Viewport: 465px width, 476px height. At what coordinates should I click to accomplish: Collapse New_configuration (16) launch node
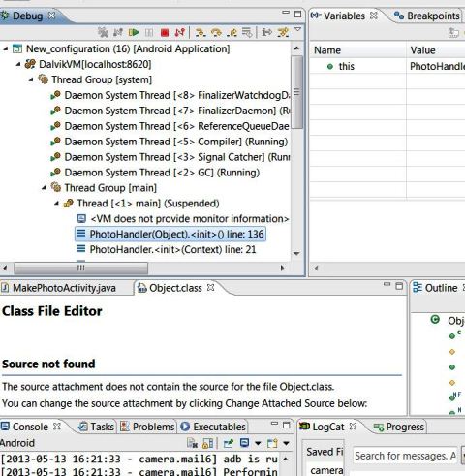click(x=6, y=48)
